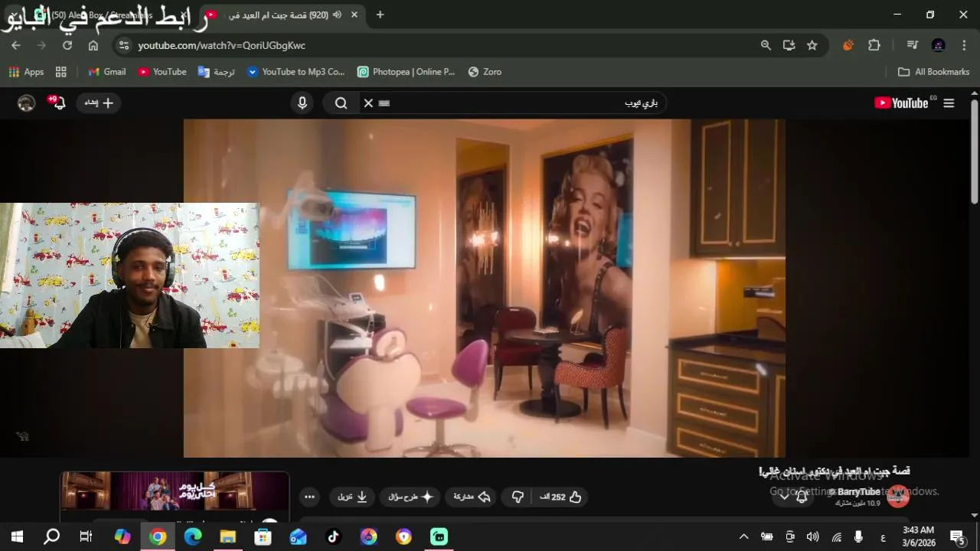
Task: Expand subscription notification bell dropdown
Action: [x=793, y=497]
